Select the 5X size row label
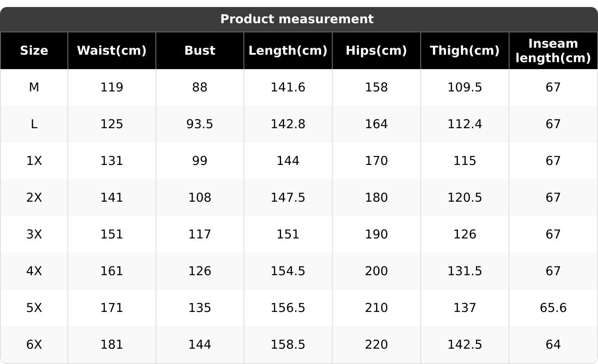Screen dimensions: 598x364 pyautogui.click(x=34, y=308)
